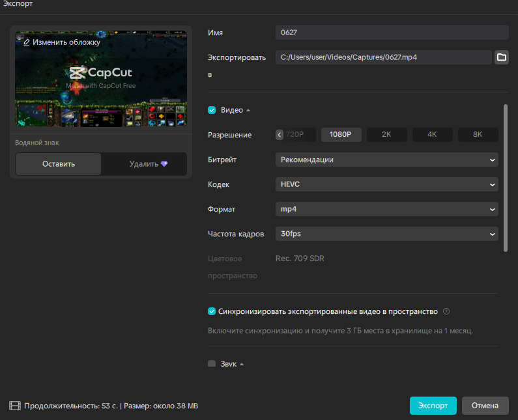Open the Битрейт dropdown
This screenshot has width=518, height=420.
coord(387,160)
